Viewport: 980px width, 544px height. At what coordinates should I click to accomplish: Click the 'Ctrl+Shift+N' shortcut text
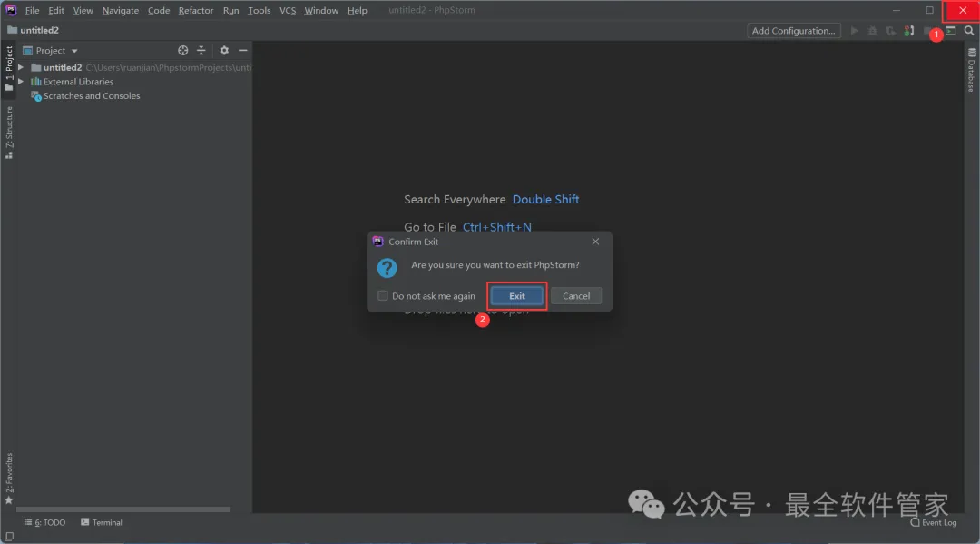(x=497, y=227)
